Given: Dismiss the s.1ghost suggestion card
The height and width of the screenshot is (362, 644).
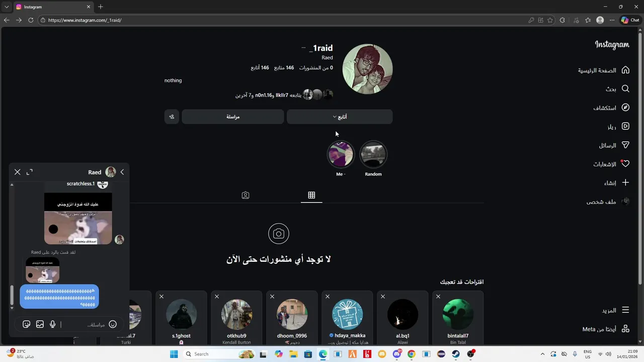Looking at the screenshot, I should pos(162,297).
